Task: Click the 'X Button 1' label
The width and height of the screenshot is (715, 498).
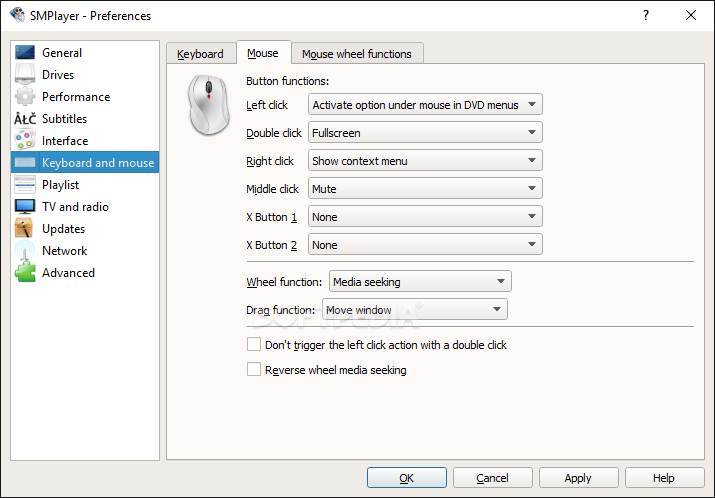Action: point(271,217)
